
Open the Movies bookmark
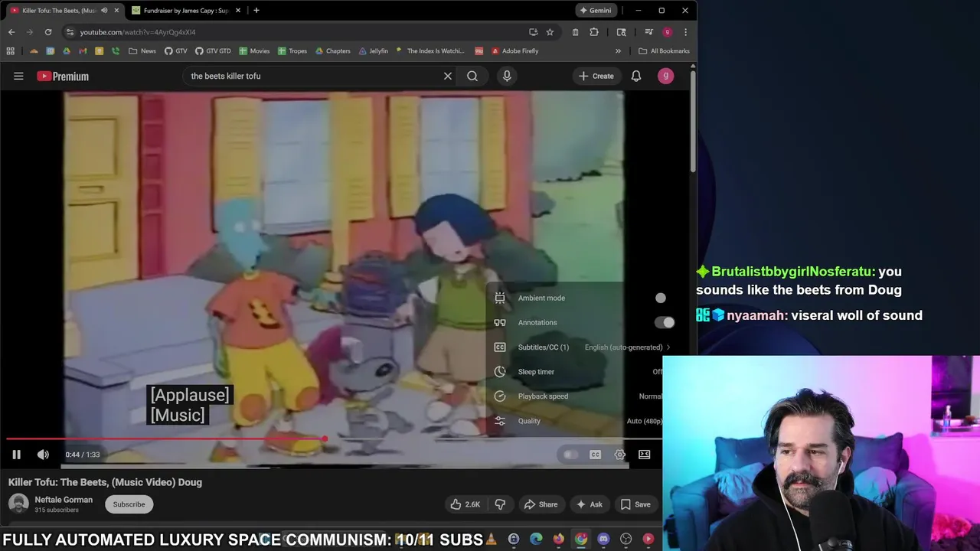pos(254,51)
